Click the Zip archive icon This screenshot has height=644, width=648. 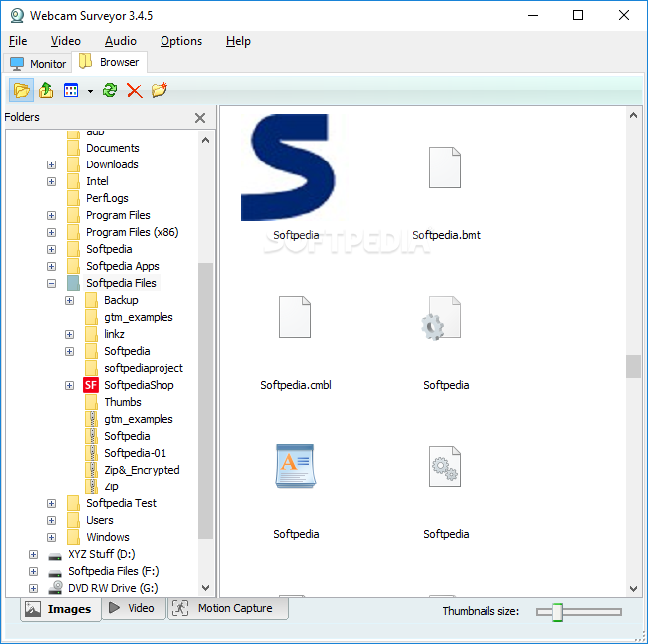pos(91,486)
